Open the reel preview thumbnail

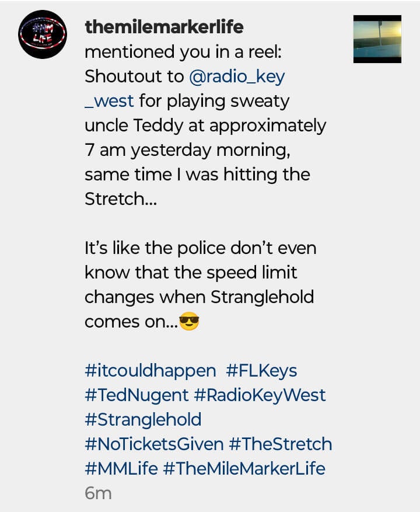click(x=377, y=39)
